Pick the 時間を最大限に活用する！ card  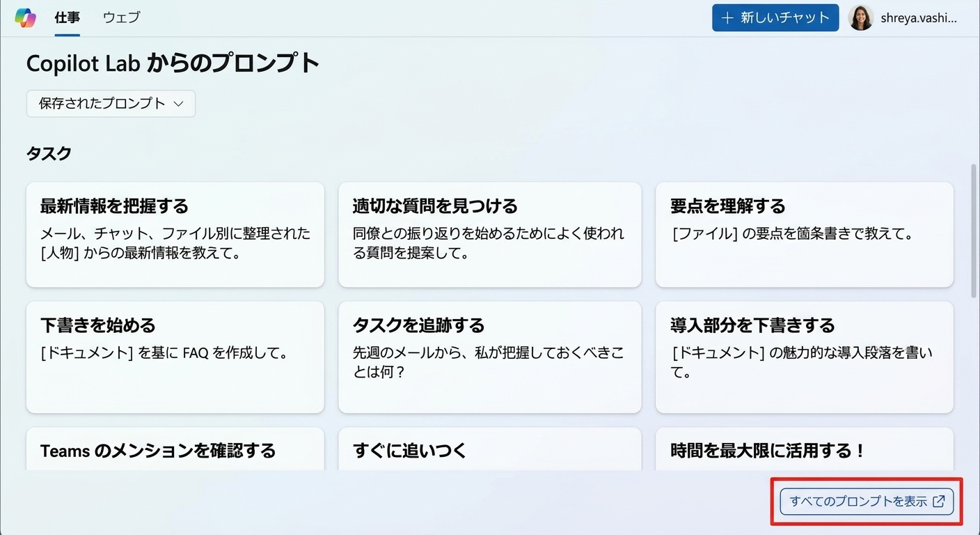click(805, 449)
